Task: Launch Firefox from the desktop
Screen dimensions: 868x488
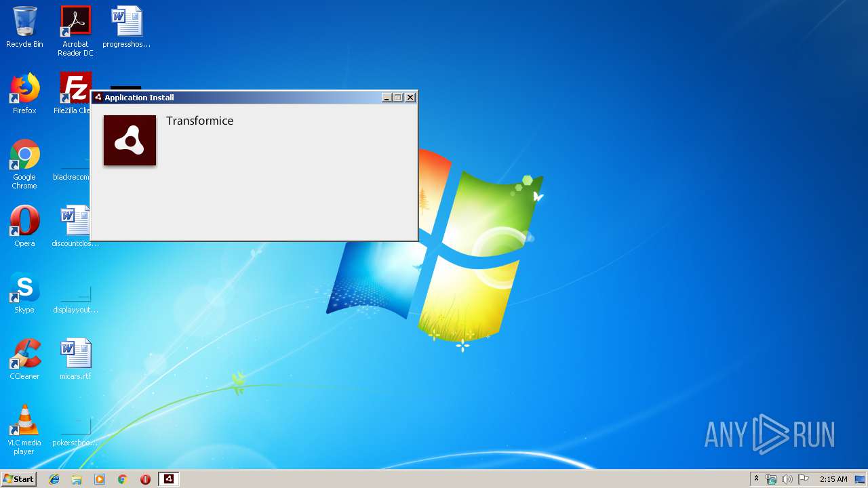Action: [24, 94]
